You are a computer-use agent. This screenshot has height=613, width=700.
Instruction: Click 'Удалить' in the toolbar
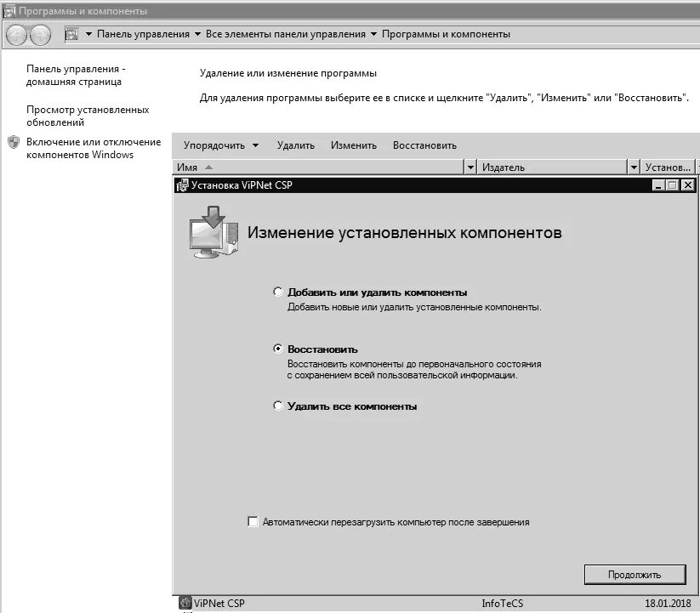pos(295,145)
